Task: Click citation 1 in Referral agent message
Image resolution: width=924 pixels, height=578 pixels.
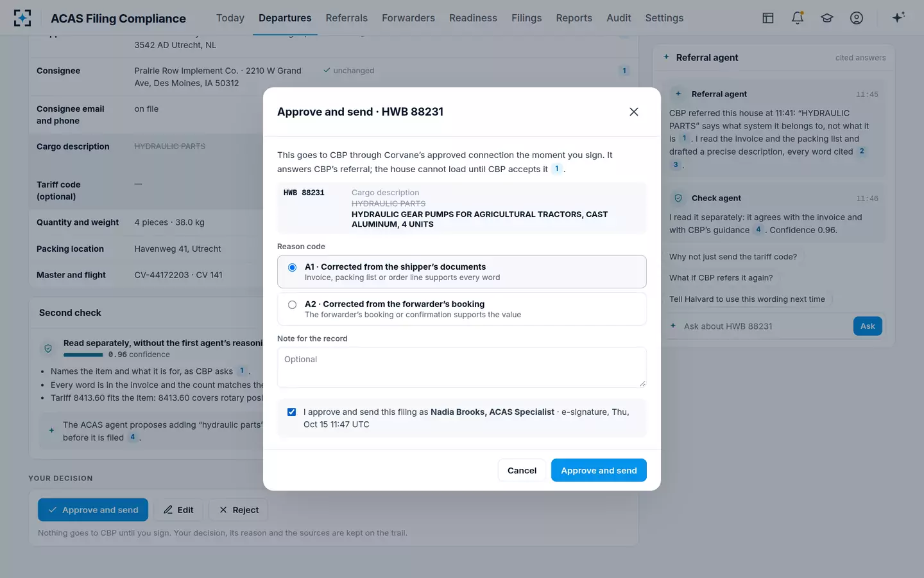Action: (x=684, y=138)
